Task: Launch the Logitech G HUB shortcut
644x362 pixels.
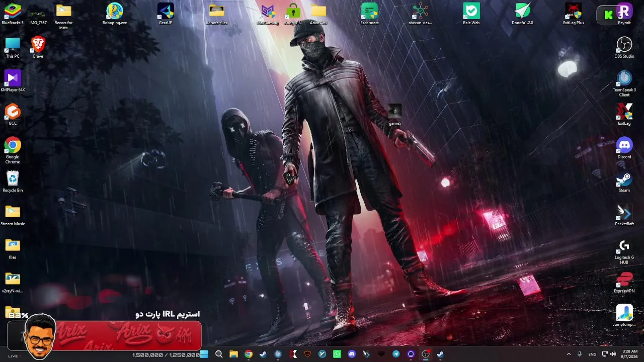Action: (x=624, y=251)
